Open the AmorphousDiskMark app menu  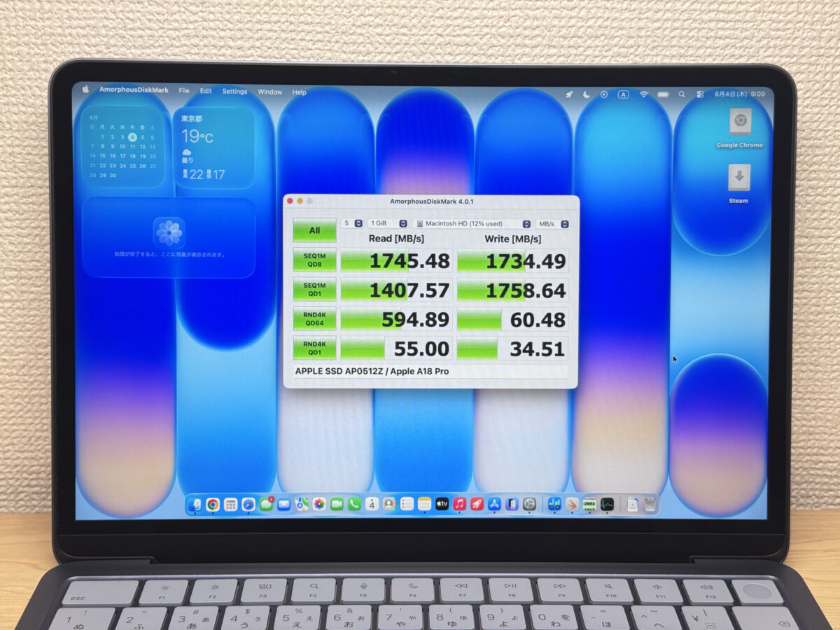click(134, 90)
